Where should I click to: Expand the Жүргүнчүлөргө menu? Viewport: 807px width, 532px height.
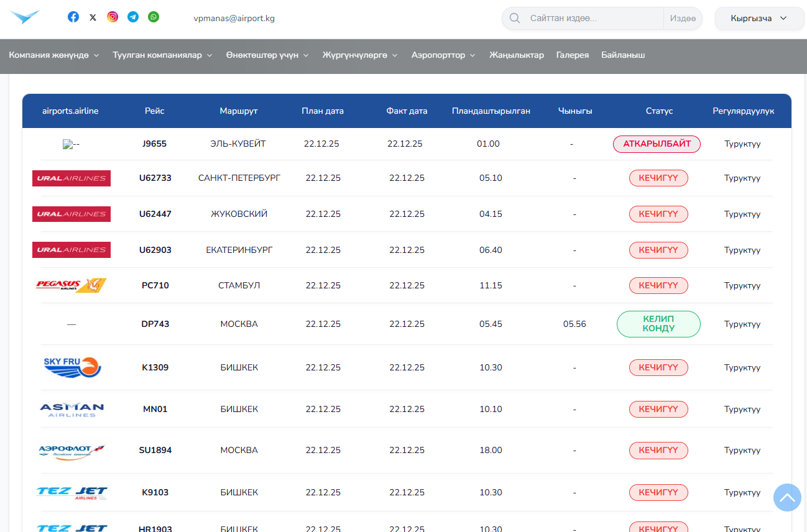[x=360, y=55]
